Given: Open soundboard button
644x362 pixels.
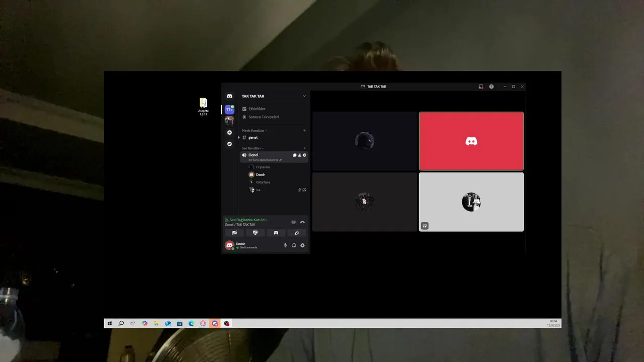Looking at the screenshot, I should (x=296, y=233).
